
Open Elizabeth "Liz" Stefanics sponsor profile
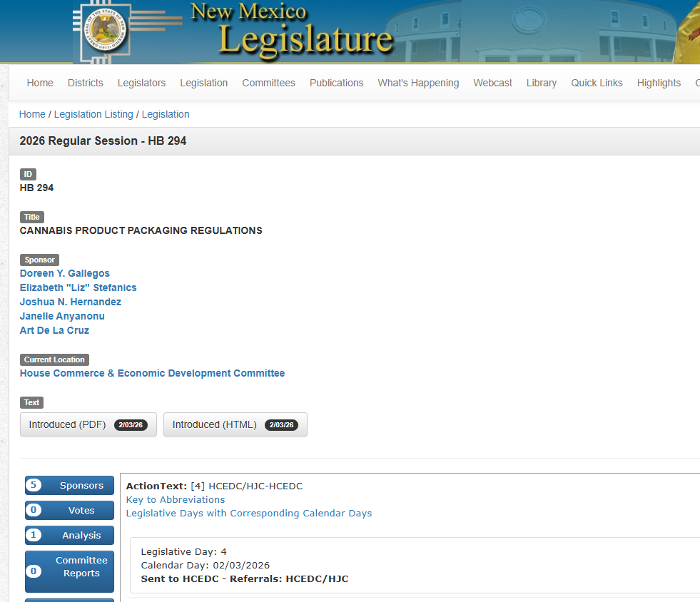78,287
